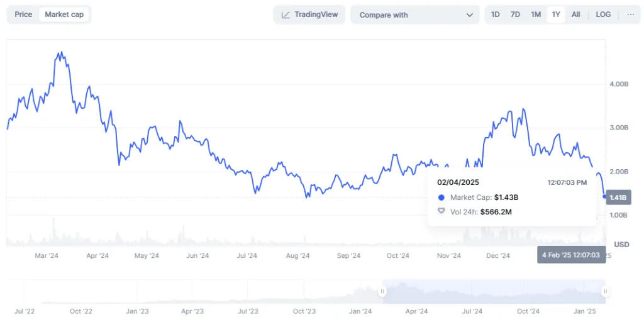Viewport: 644px width, 322px height.
Task: Click the chevron arrow beside Compare with
Action: [469, 15]
